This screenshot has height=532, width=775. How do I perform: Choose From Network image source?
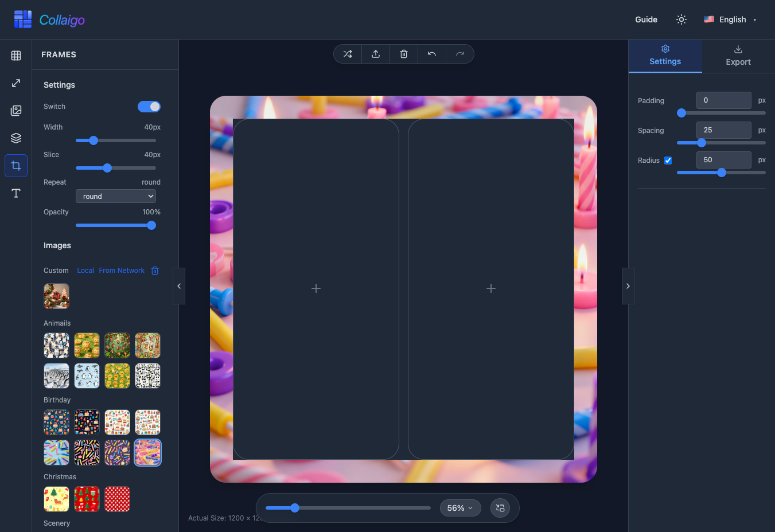(122, 271)
